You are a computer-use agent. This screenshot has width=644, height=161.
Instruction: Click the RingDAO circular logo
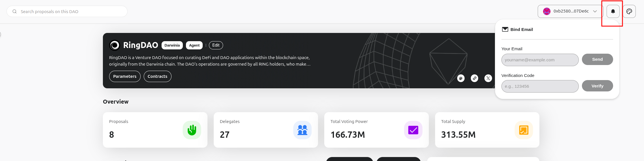coord(115,45)
